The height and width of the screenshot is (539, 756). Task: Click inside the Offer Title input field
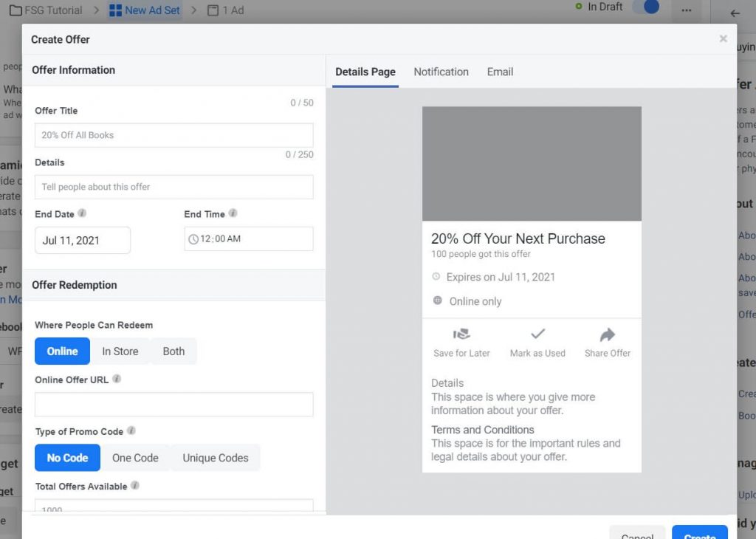[x=173, y=135]
